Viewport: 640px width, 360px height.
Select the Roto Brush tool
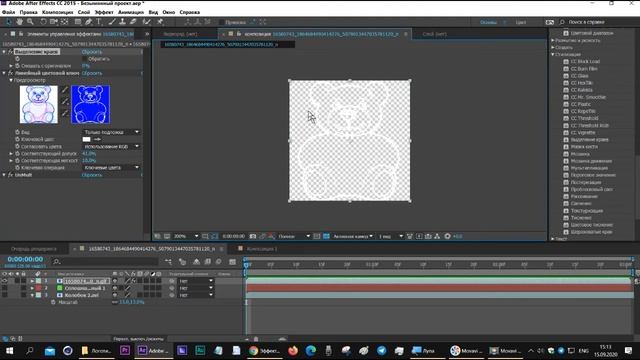147,22
